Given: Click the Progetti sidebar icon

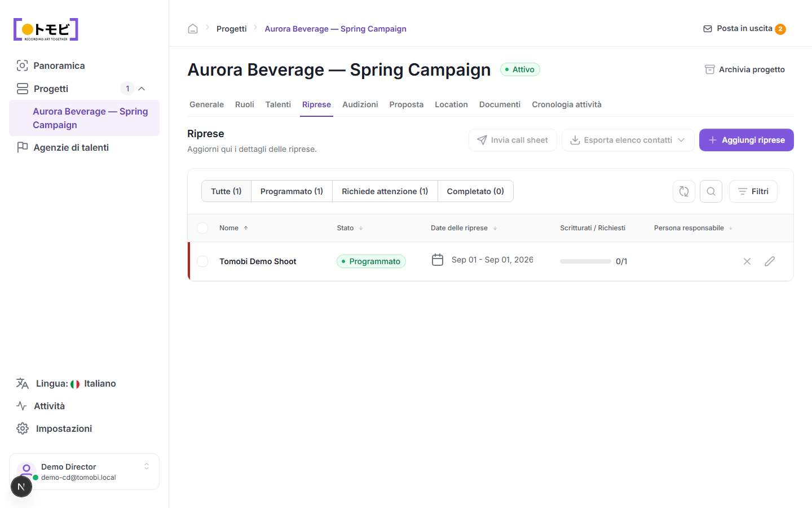Looking at the screenshot, I should pyautogui.click(x=23, y=89).
